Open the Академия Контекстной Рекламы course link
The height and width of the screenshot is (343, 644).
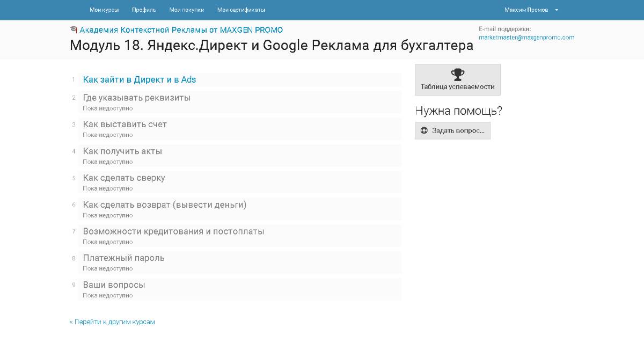tap(181, 30)
